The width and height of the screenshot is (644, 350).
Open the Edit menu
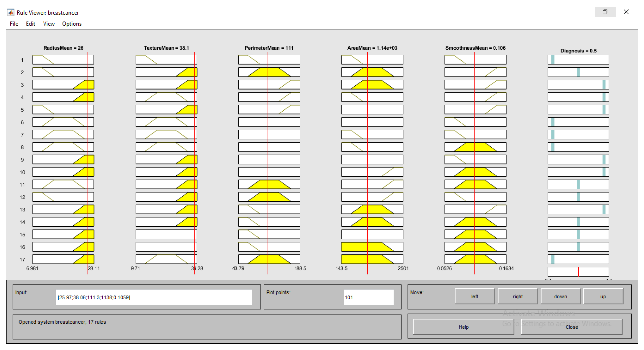click(x=30, y=24)
